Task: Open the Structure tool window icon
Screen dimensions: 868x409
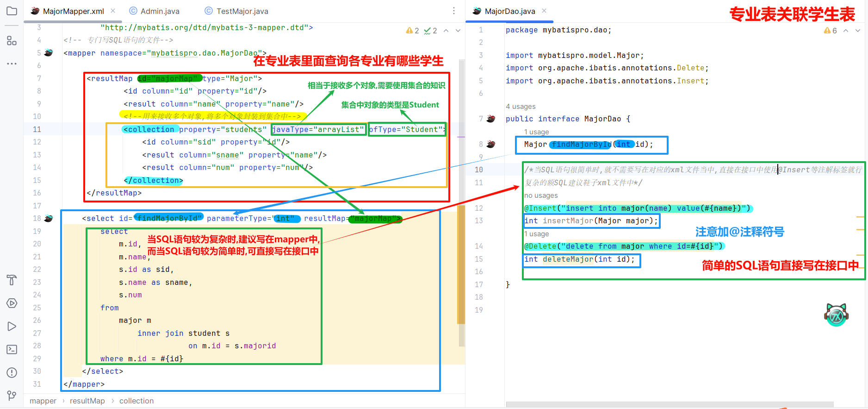Action: click(x=12, y=41)
